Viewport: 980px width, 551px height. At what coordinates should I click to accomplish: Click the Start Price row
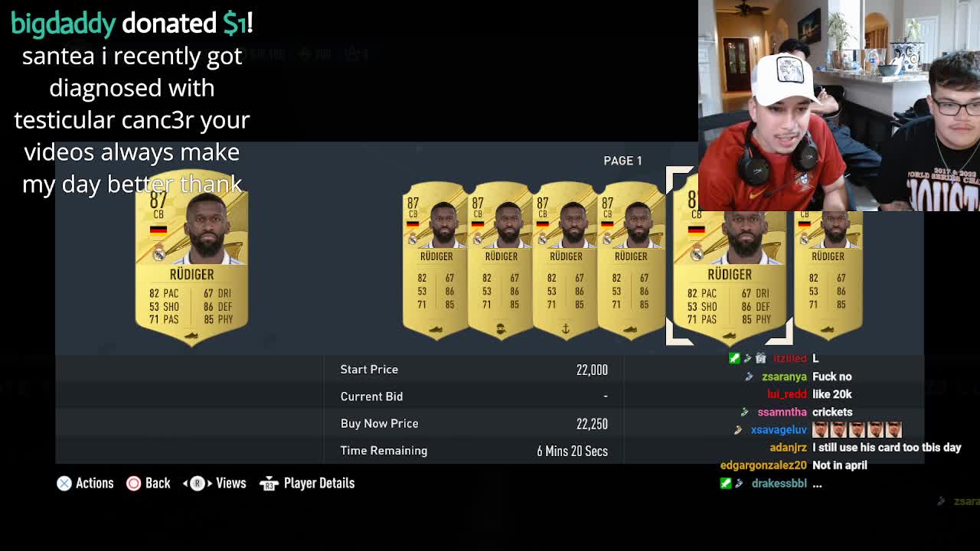click(x=474, y=370)
